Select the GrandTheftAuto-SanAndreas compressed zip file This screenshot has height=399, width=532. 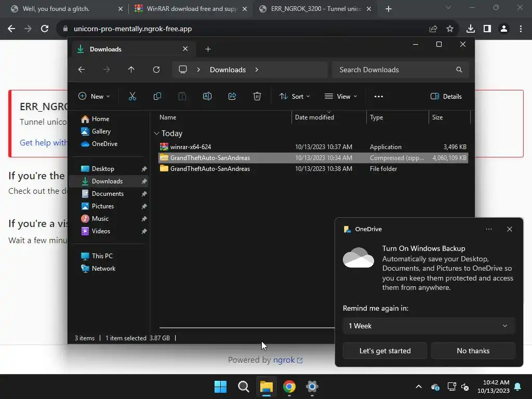point(313,158)
